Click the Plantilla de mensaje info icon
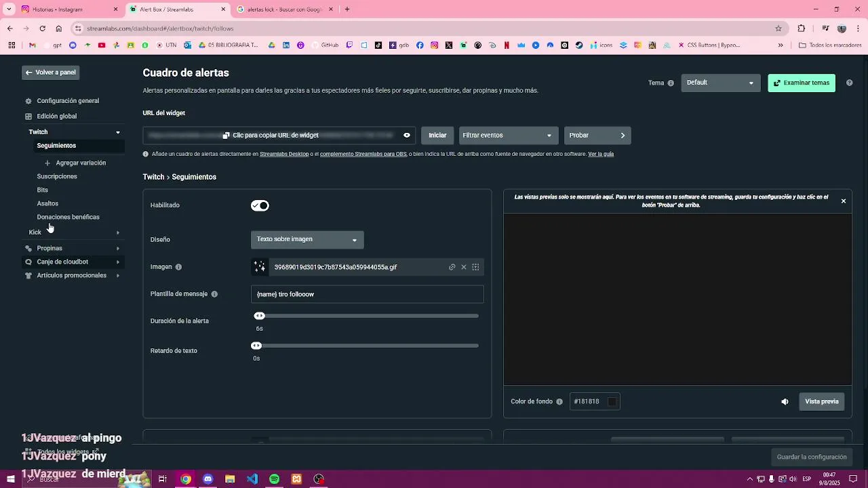 tap(214, 294)
